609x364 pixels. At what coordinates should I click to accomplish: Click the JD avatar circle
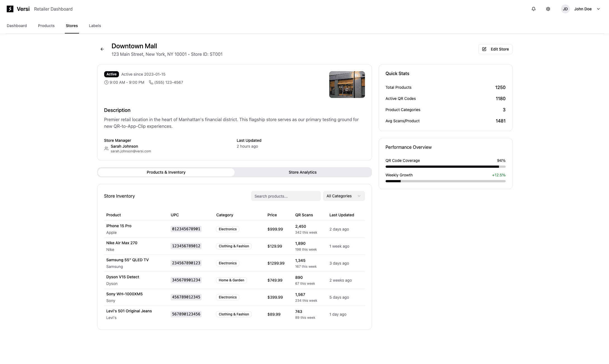tap(565, 9)
